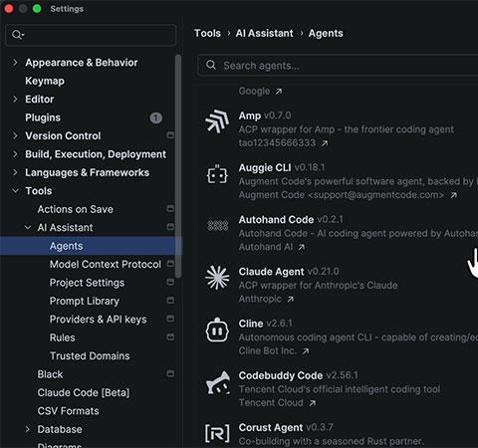Click the Claude Agent starburst icon

tap(217, 278)
